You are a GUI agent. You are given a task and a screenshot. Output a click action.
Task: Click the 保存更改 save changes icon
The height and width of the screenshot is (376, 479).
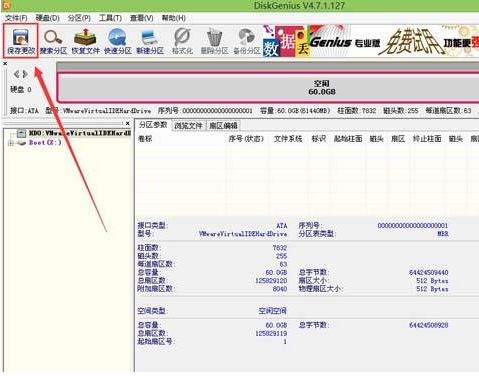click(x=21, y=41)
